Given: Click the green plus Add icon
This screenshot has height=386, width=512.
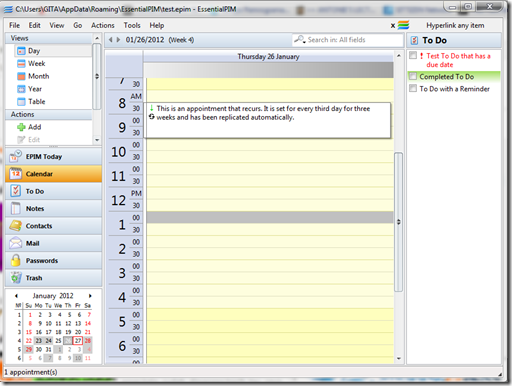Looking at the screenshot, I should [x=21, y=127].
